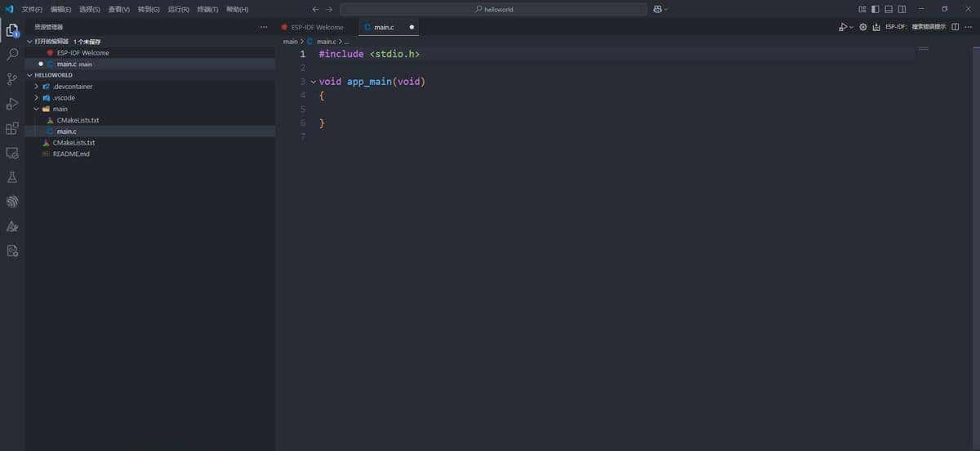This screenshot has height=451, width=980.
Task: Open the dropdown arrow beside the run icon
Action: pyautogui.click(x=851, y=27)
